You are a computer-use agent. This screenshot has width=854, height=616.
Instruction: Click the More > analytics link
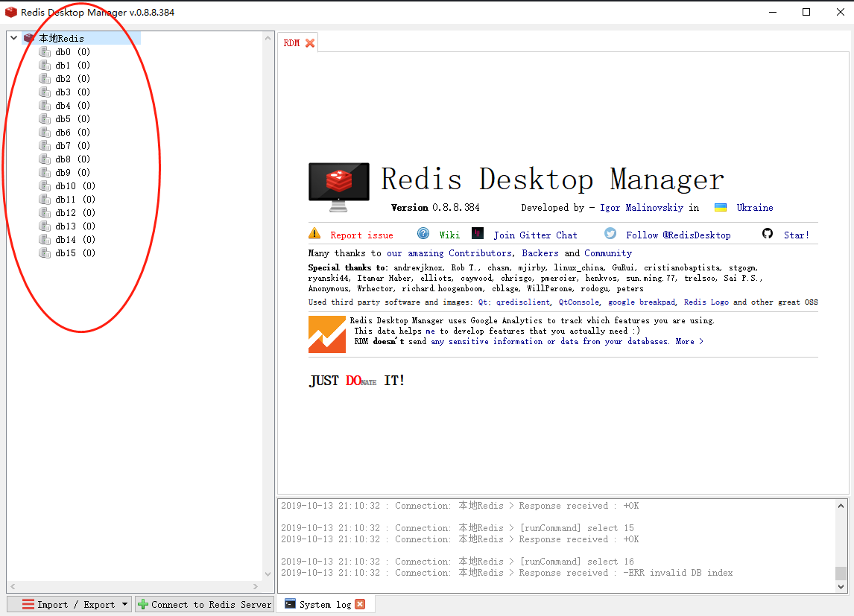689,341
